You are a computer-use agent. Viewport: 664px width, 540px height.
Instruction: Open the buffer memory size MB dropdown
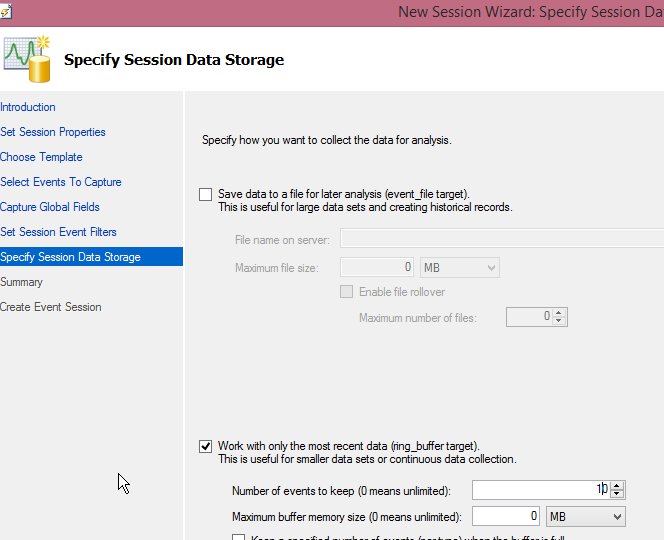(x=586, y=517)
